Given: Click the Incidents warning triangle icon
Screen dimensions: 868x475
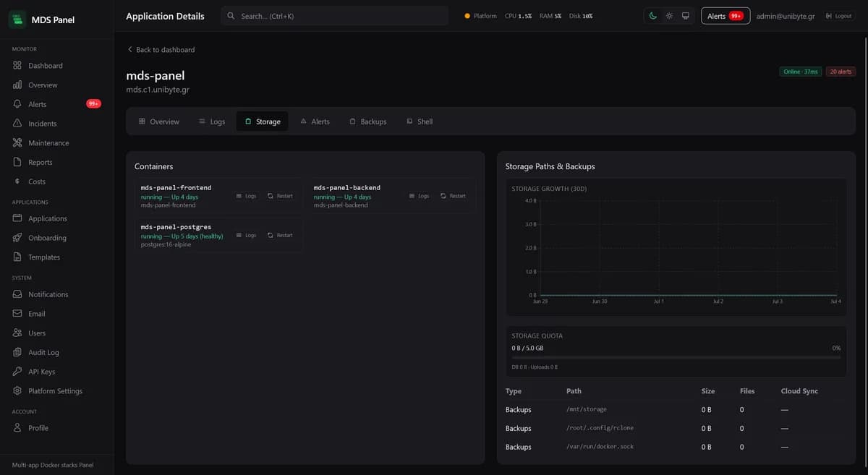Looking at the screenshot, I should [17, 124].
